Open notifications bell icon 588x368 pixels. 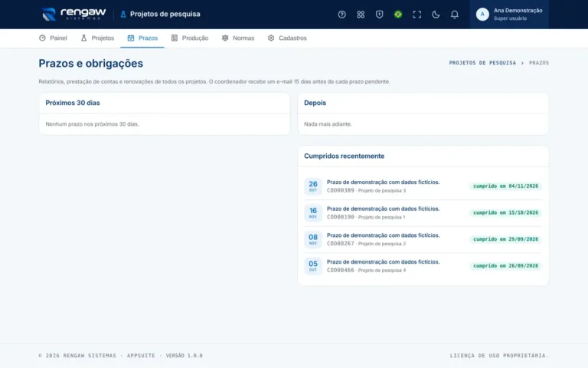454,15
